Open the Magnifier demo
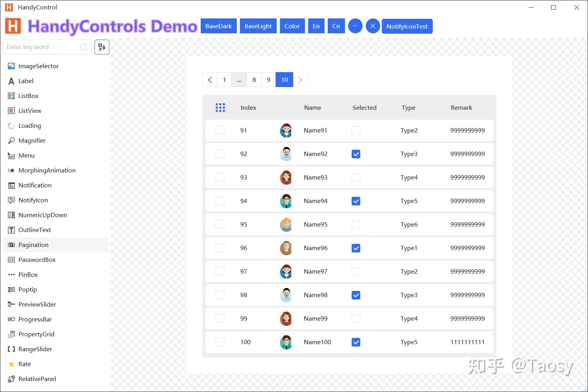The height and width of the screenshot is (392, 588). coord(32,140)
